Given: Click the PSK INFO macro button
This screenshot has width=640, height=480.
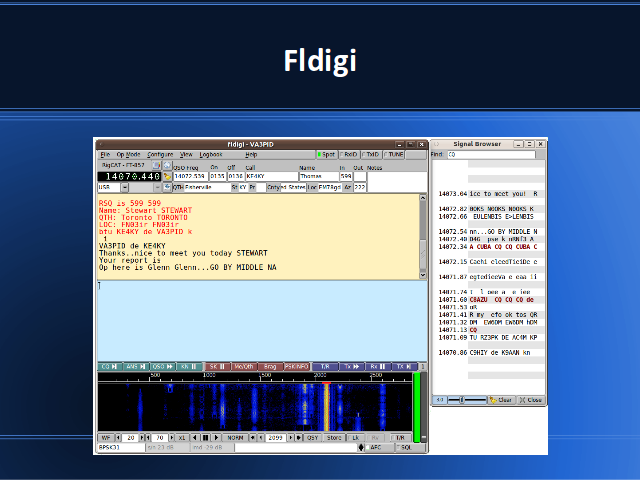Looking at the screenshot, I should coord(297,367).
